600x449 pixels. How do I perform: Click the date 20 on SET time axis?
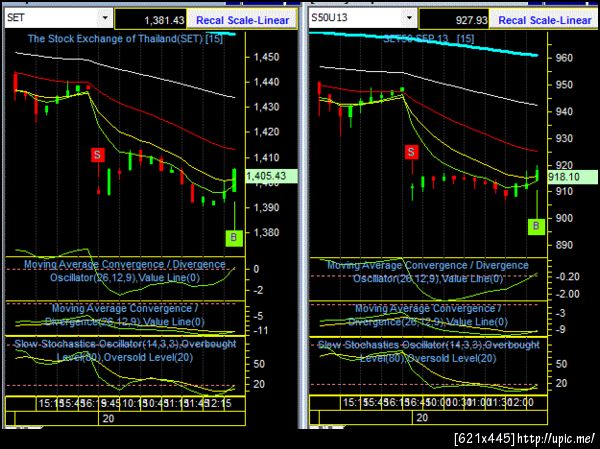(x=109, y=418)
